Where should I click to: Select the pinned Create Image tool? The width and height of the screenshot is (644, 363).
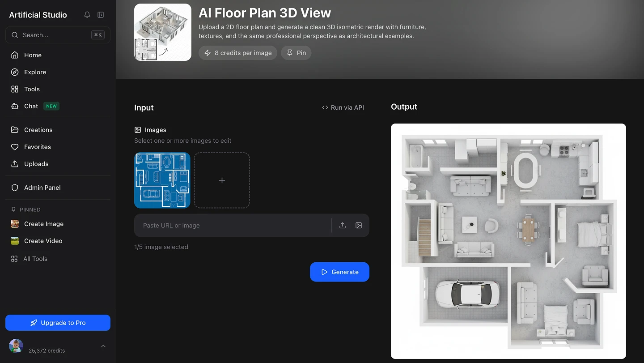[43, 224]
